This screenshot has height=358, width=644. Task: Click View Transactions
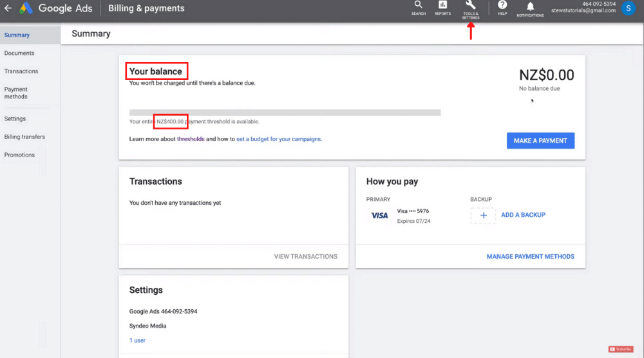tap(305, 257)
